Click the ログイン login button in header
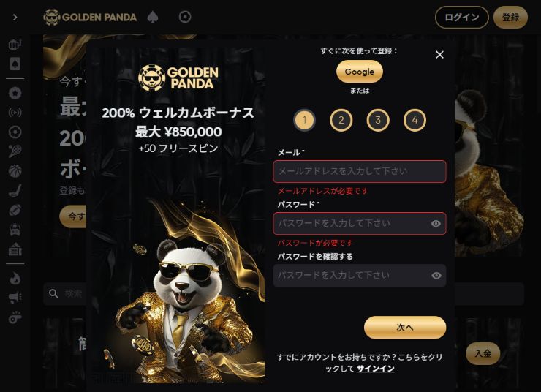The height and width of the screenshot is (392, 541). coord(461,18)
